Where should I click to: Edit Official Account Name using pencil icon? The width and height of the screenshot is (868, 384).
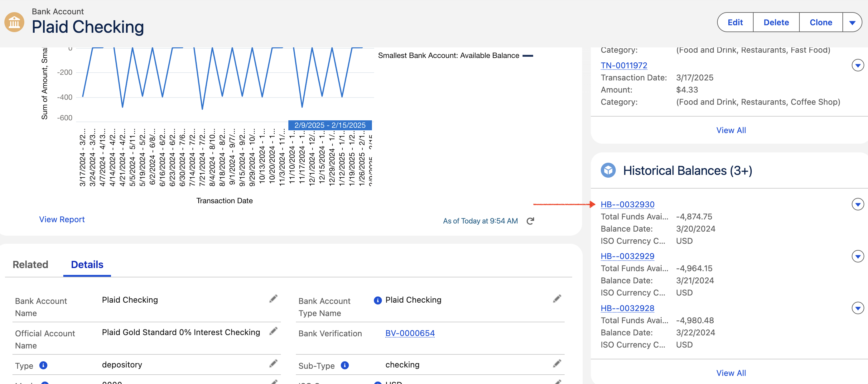273,331
